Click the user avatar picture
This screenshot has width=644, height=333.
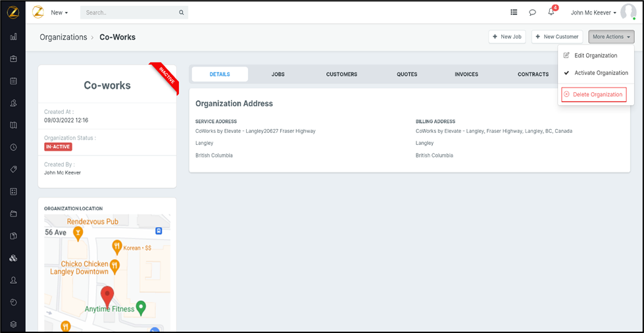(628, 12)
